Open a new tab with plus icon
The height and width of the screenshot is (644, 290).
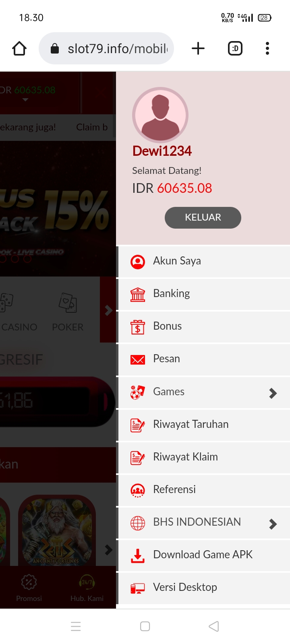coord(198,49)
